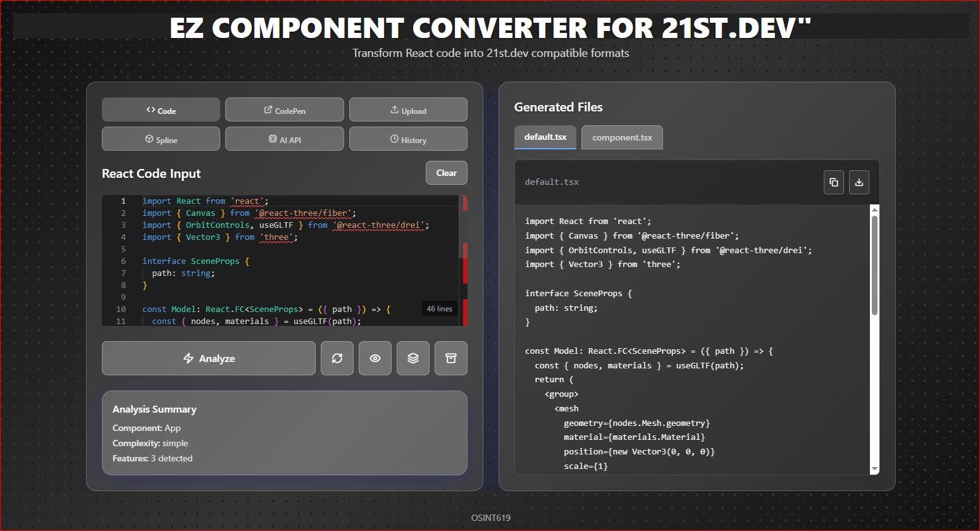
Task: Click the editor minimap at the right edge
Action: pos(463,261)
